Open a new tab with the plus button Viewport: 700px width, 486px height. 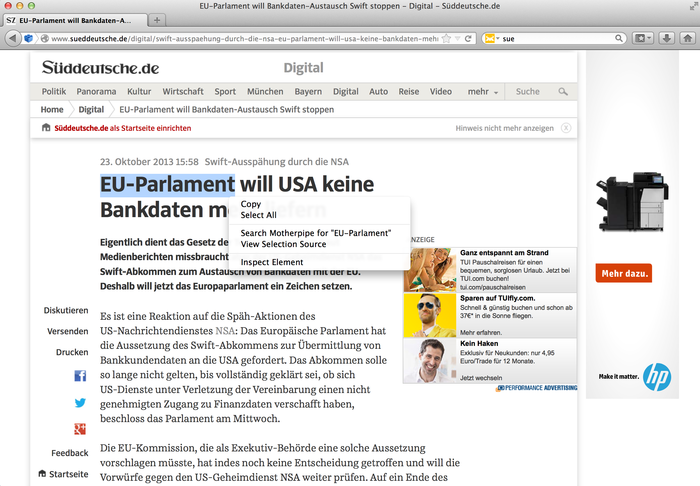coord(157,20)
